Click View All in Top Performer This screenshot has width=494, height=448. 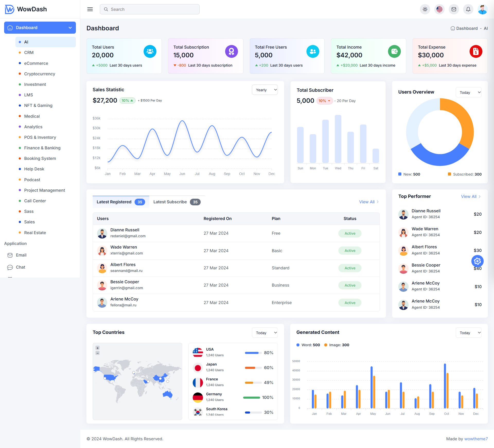click(471, 196)
